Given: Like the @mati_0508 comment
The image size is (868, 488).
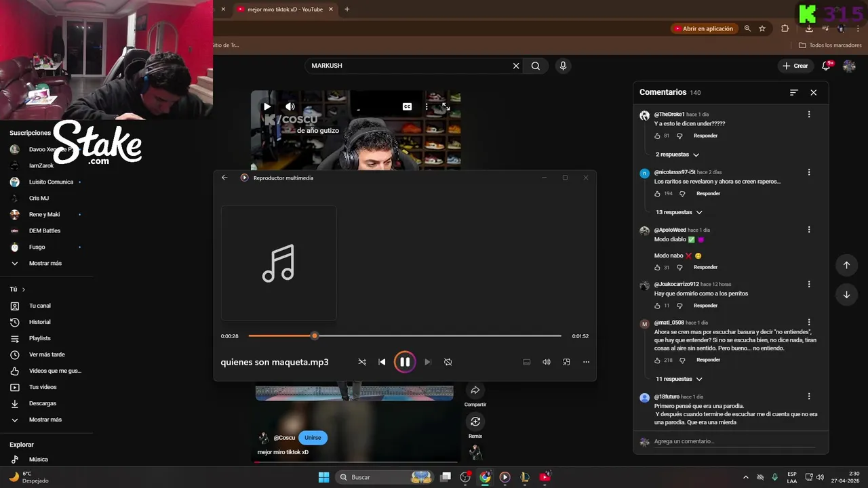Looking at the screenshot, I should [x=657, y=360].
